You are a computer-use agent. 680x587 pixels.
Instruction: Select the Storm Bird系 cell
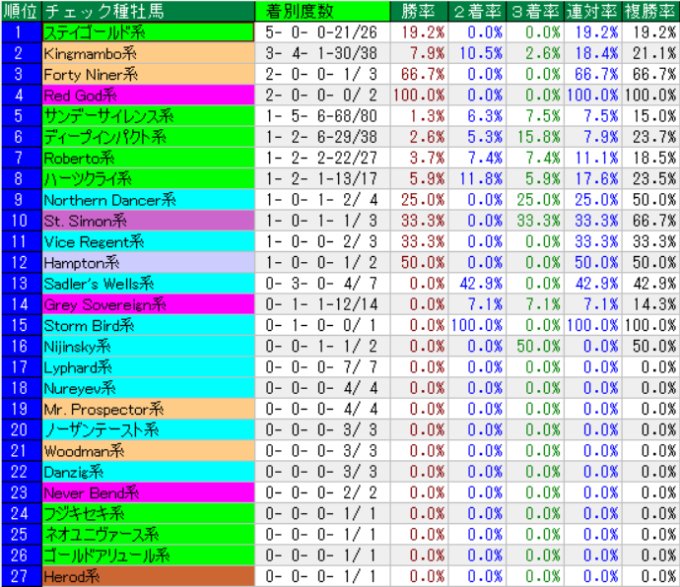pyautogui.click(x=148, y=325)
